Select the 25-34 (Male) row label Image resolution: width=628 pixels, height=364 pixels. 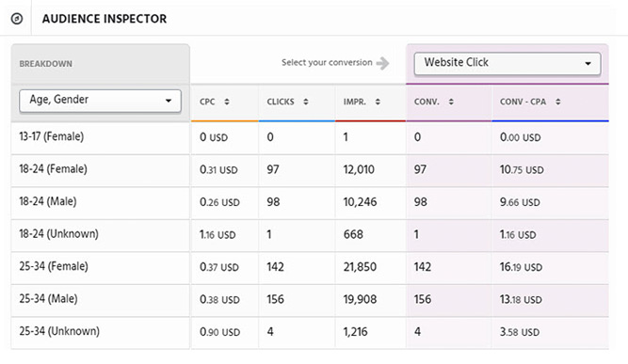[48, 299]
